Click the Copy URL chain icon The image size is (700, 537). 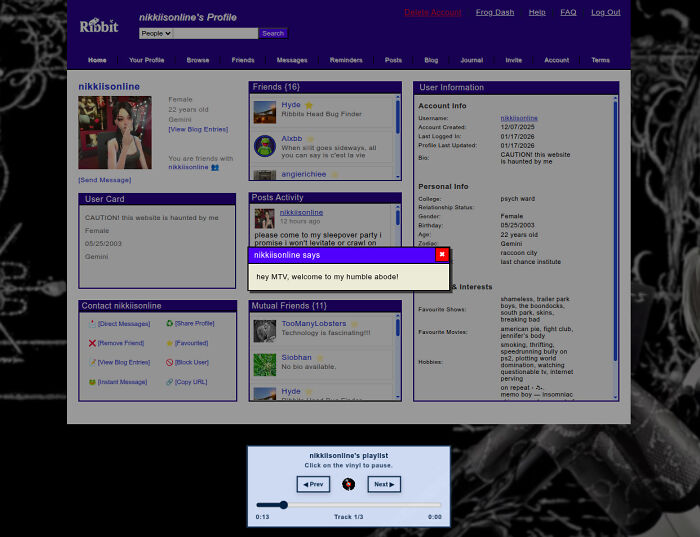click(x=169, y=382)
